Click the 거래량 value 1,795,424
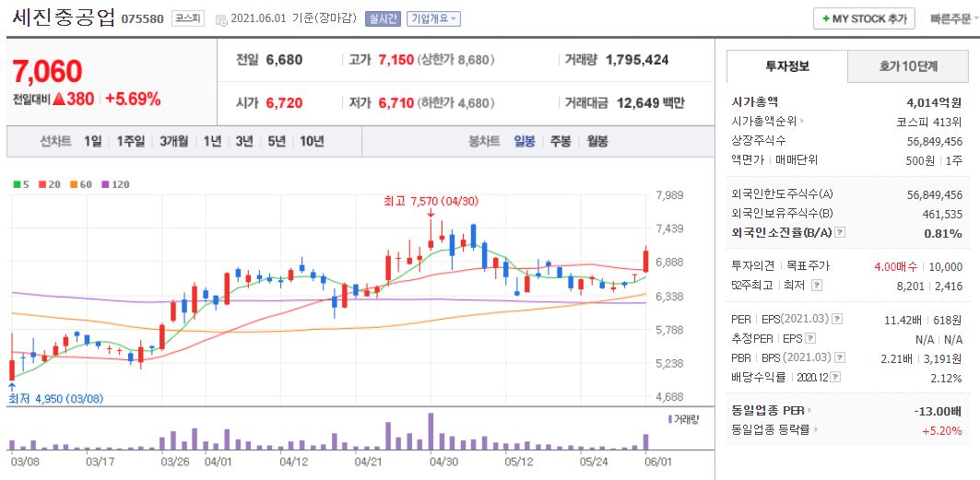Image resolution: width=980 pixels, height=480 pixels. (x=637, y=60)
